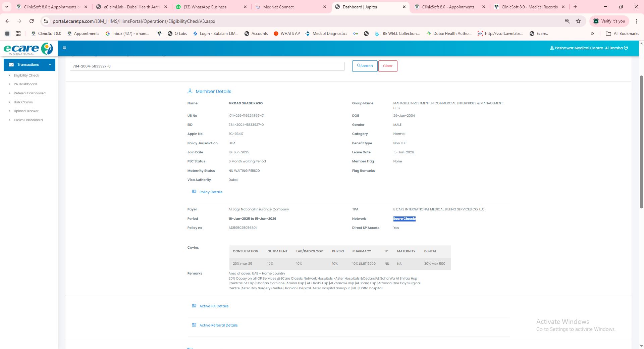
Task: Open a new browser tab with plus icon
Action: [575, 7]
